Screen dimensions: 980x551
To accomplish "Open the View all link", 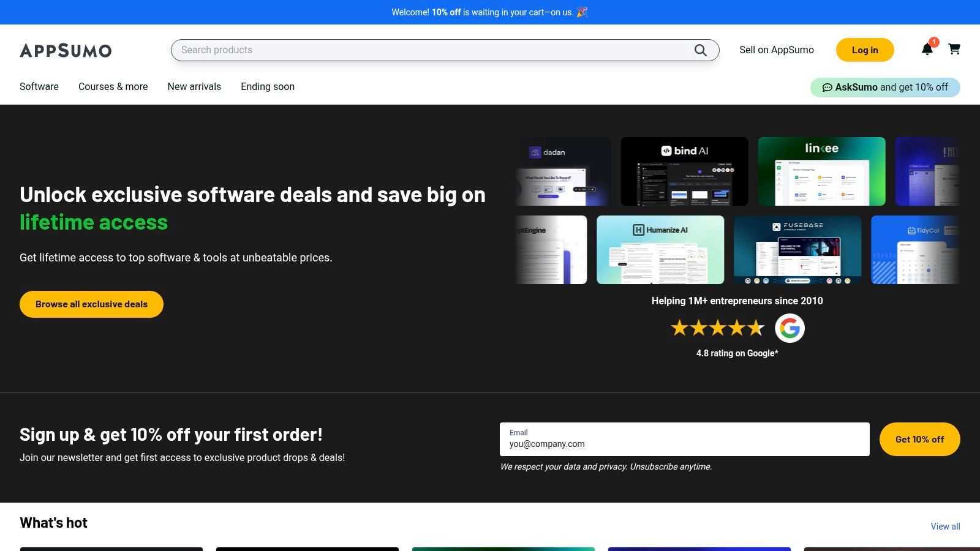I will (945, 527).
